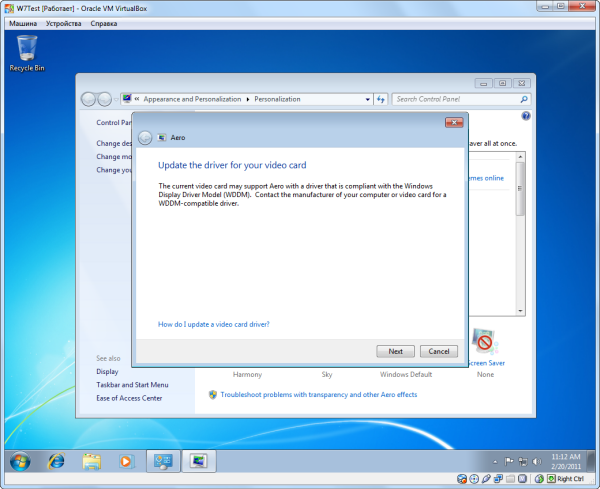
Task: Select the Sky theme label
Action: [x=327, y=375]
